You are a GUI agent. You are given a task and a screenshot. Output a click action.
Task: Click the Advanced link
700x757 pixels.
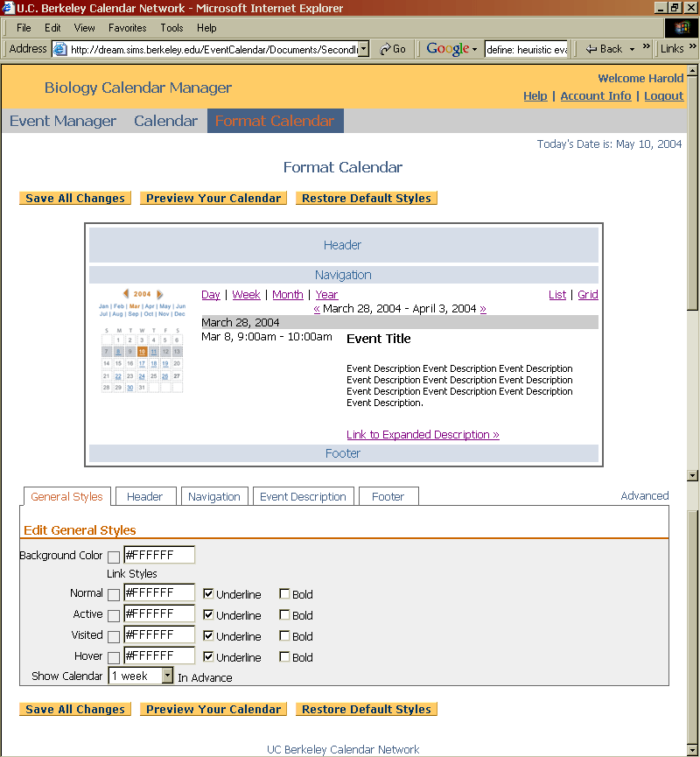coord(645,496)
